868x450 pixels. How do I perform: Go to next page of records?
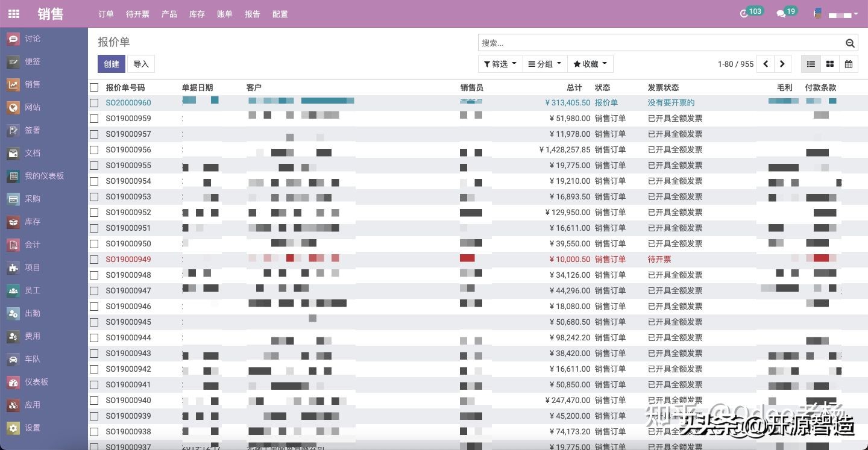(782, 64)
